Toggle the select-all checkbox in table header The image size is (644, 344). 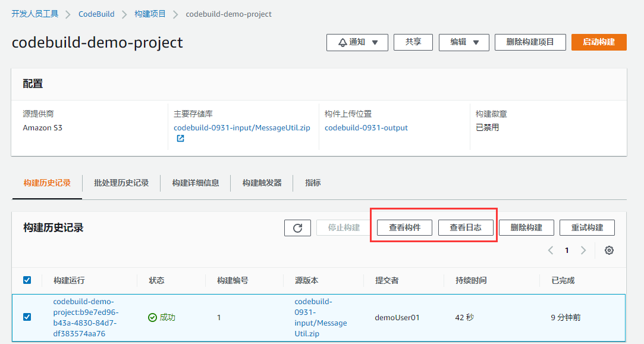pos(27,280)
